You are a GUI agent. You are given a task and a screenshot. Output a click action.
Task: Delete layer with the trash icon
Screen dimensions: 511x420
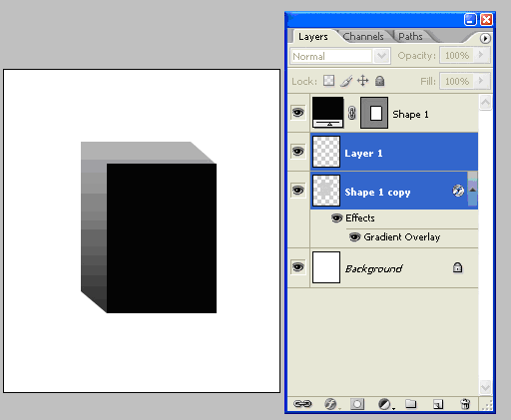click(465, 404)
